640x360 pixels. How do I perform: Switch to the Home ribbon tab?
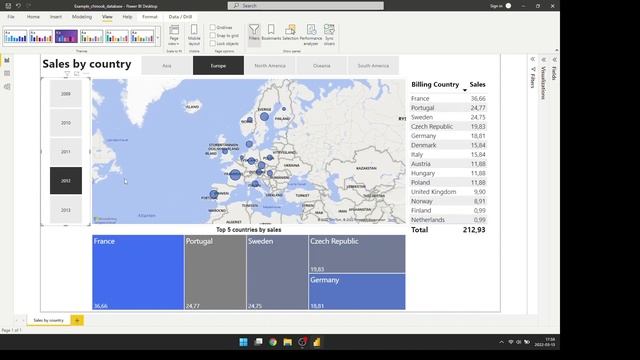33,17
